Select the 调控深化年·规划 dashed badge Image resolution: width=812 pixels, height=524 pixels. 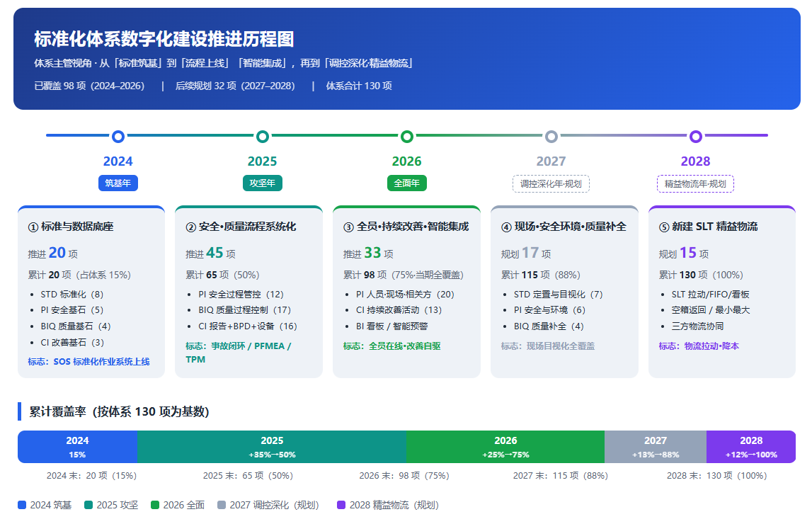[551, 184]
